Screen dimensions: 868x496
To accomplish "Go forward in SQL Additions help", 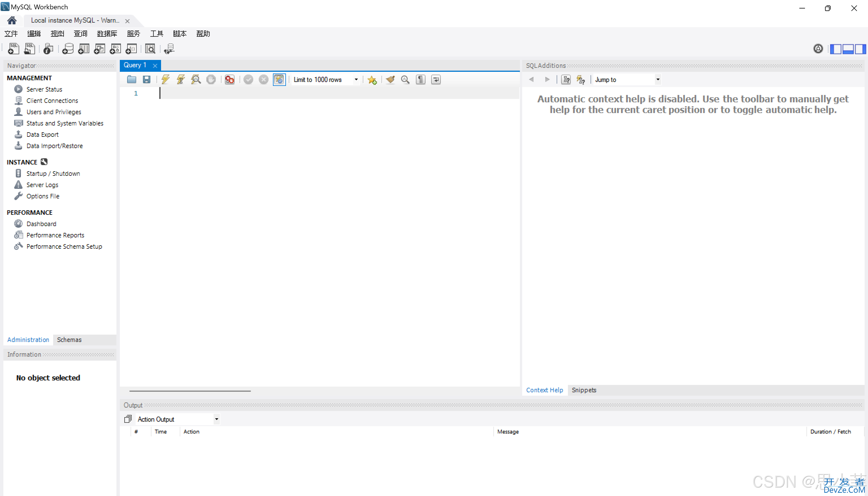I will (547, 79).
